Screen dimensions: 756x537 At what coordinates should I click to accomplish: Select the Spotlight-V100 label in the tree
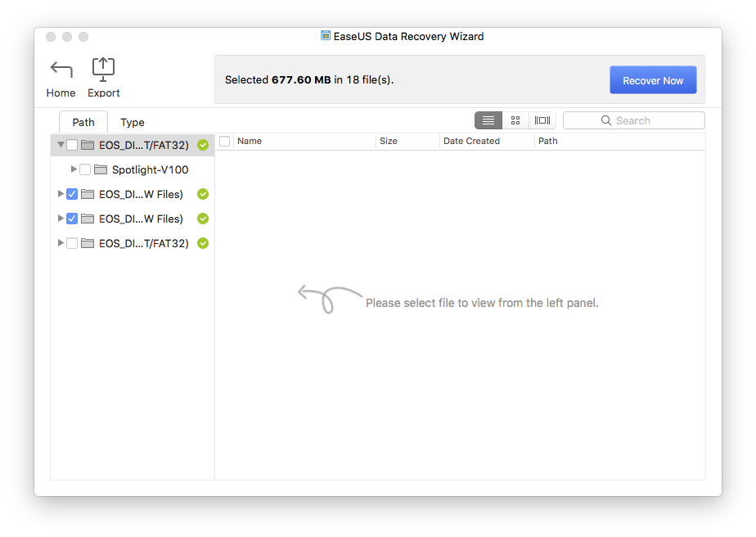pyautogui.click(x=151, y=169)
